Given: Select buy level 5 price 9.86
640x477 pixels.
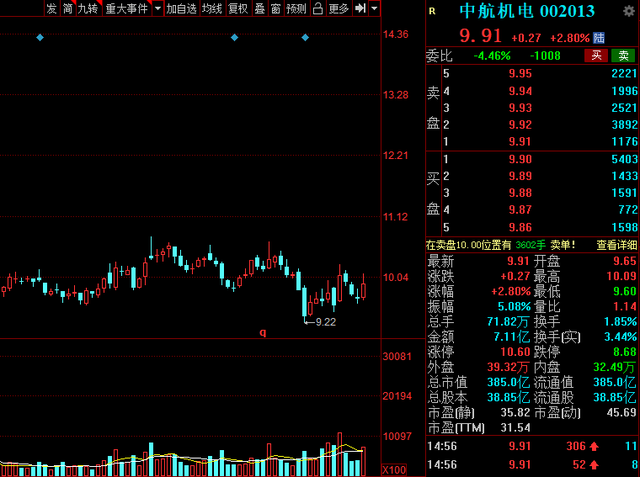Looking at the screenshot, I should [x=520, y=227].
